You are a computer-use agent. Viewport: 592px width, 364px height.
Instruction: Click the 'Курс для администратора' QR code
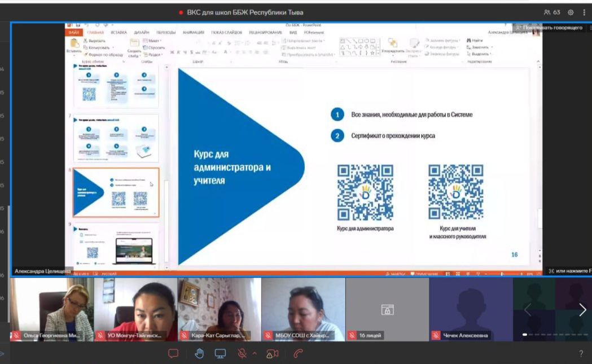tap(365, 192)
